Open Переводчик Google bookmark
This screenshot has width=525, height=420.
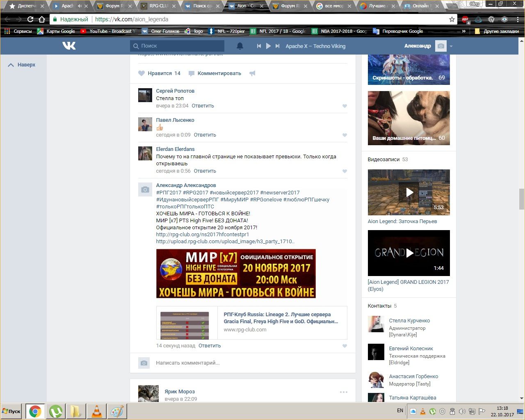(398, 31)
